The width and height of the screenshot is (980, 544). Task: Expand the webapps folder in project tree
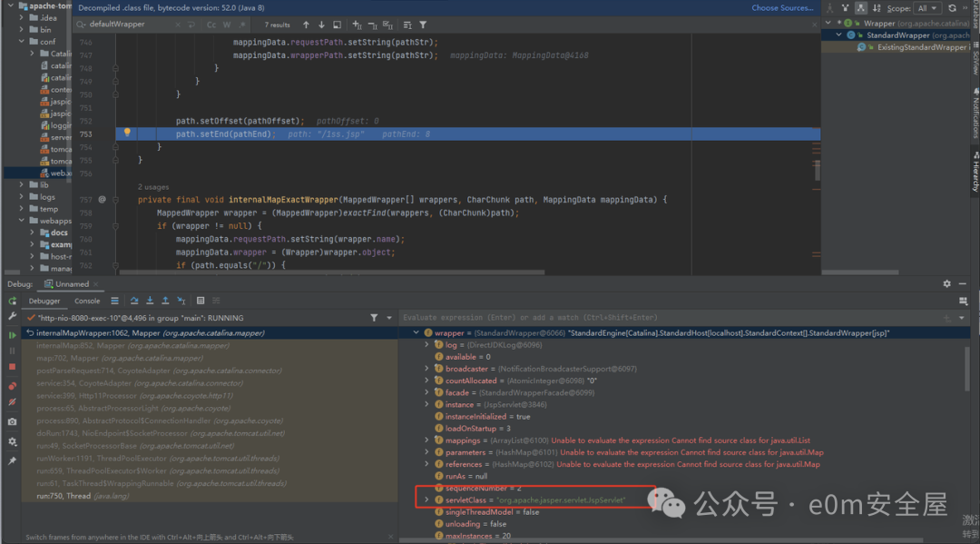coord(21,220)
